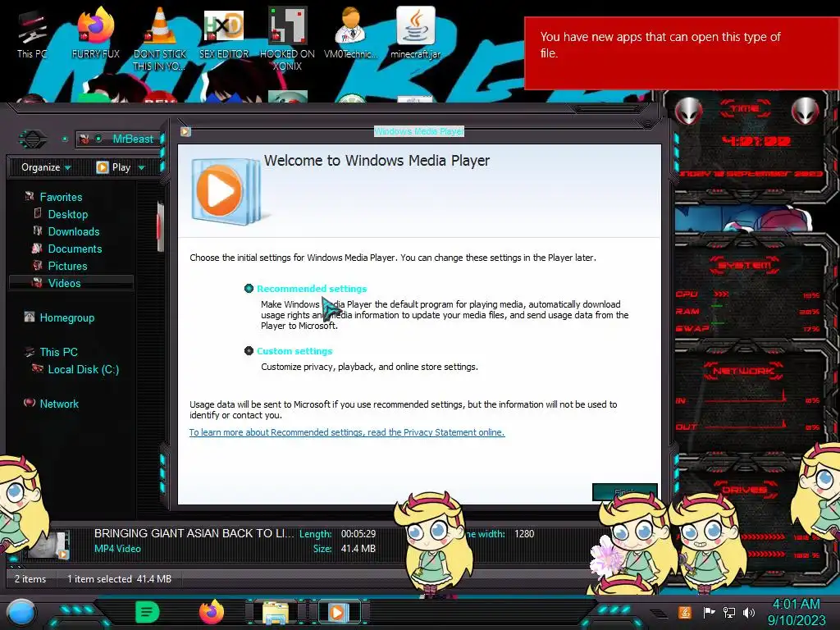Open Action Center flag tray icon

click(709, 612)
